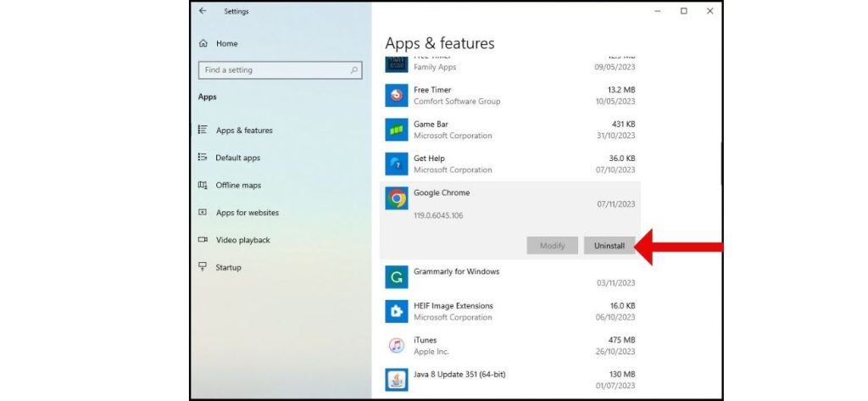868x401 pixels.
Task: Click the 03/11/2023 Grammarly install date
Action: (615, 283)
